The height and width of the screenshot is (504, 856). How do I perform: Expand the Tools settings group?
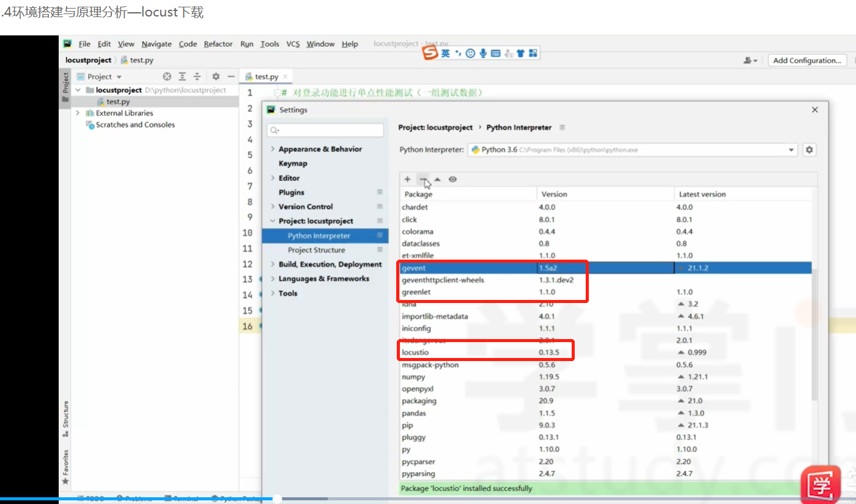coord(273,293)
